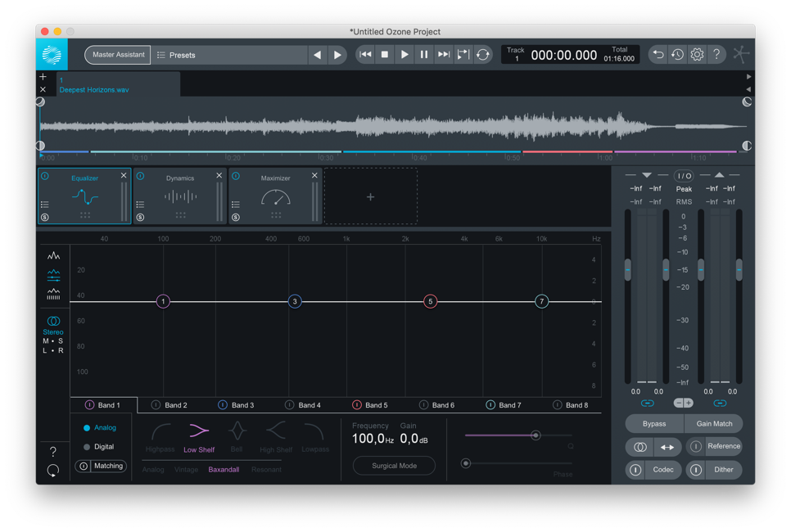Toggle spectrum analyzer view icon
This screenshot has width=791, height=532.
pos(53,255)
